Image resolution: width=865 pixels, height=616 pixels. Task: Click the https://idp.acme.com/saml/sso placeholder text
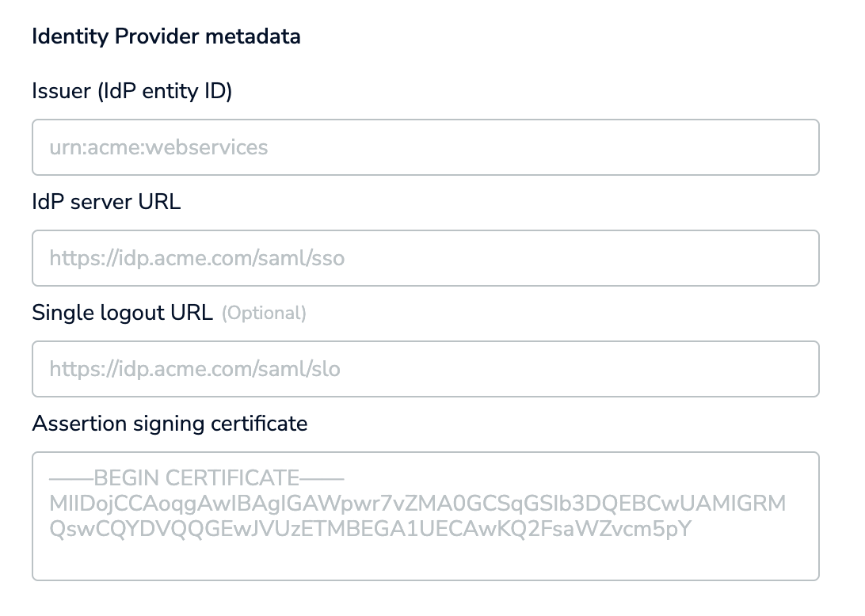tap(196, 258)
